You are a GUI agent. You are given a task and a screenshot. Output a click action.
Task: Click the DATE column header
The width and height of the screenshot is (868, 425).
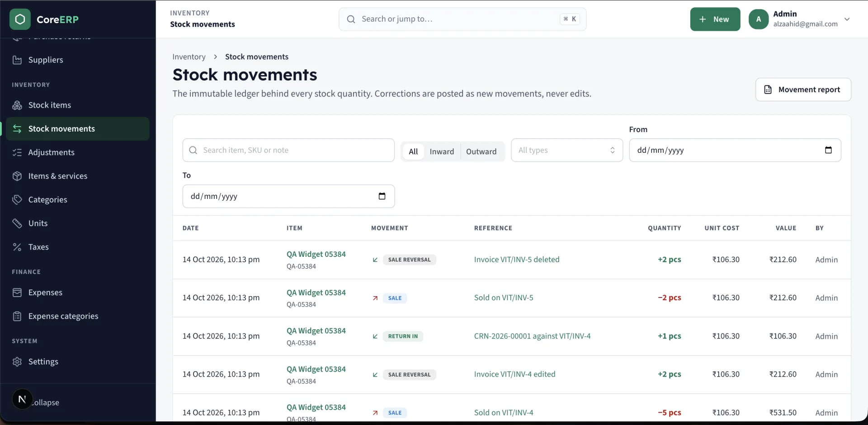point(190,228)
